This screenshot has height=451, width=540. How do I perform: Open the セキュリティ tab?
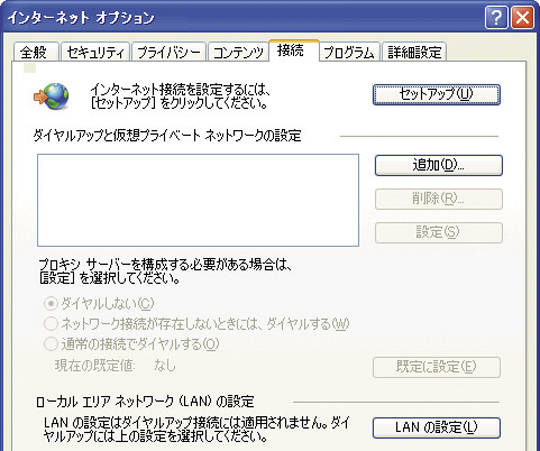[x=95, y=52]
